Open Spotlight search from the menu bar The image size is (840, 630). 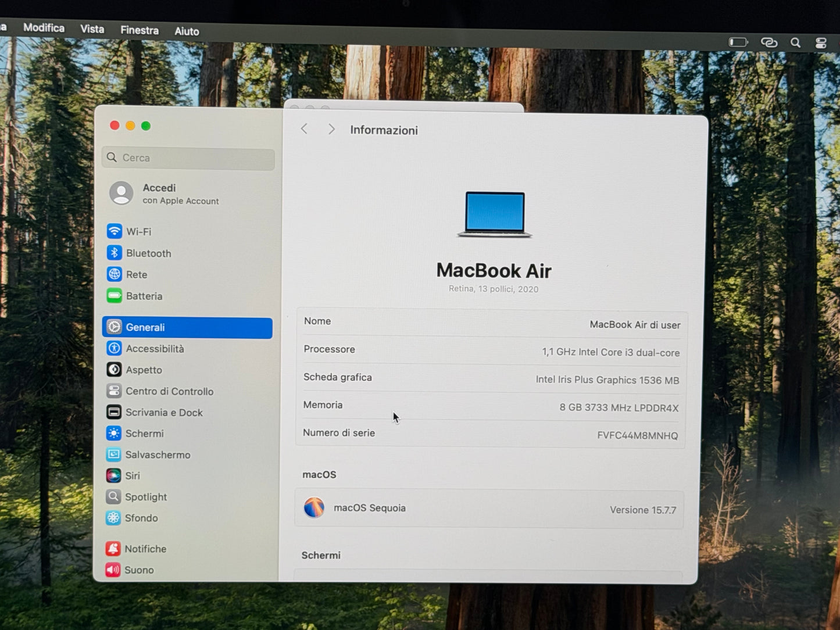click(795, 42)
